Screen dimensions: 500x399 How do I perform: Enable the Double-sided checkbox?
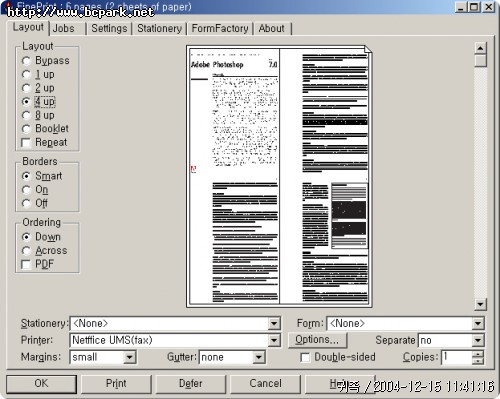[305, 357]
